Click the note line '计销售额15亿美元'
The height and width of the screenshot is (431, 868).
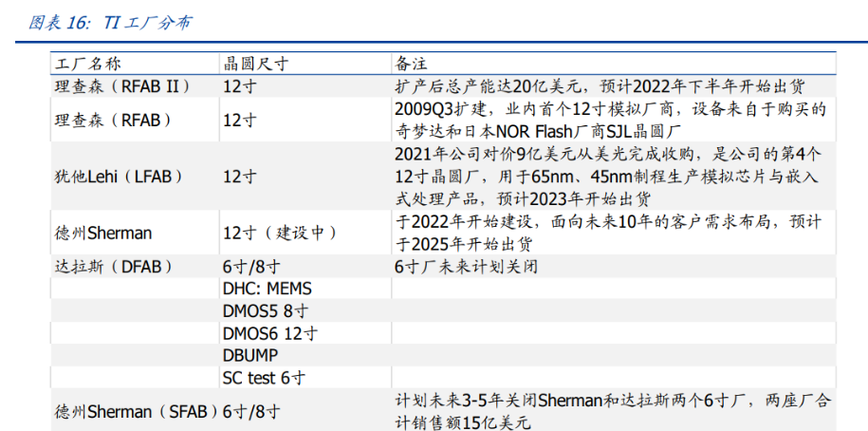tap(463, 423)
